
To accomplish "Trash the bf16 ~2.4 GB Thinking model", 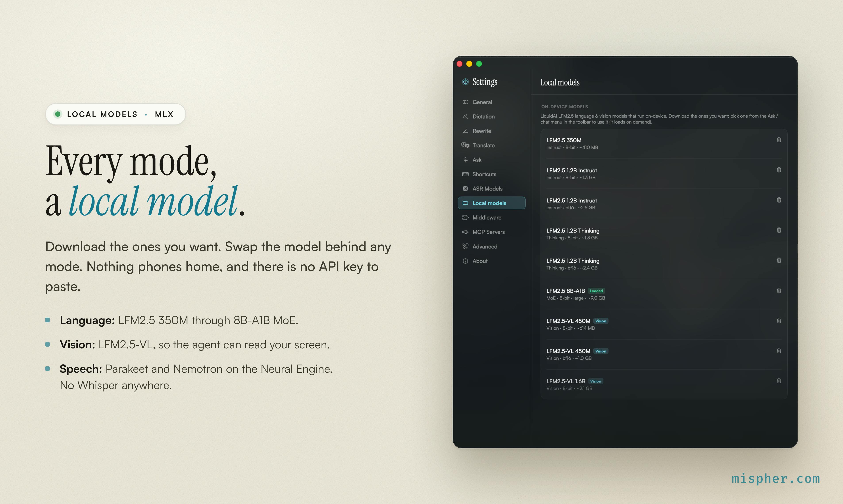I will point(779,260).
